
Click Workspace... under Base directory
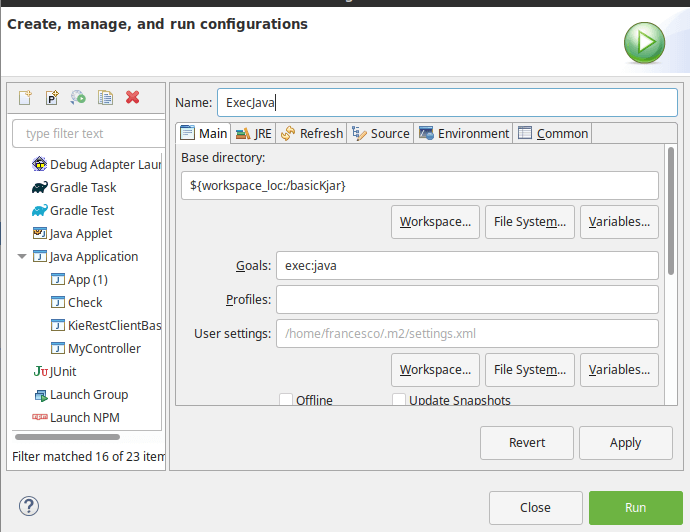point(435,222)
